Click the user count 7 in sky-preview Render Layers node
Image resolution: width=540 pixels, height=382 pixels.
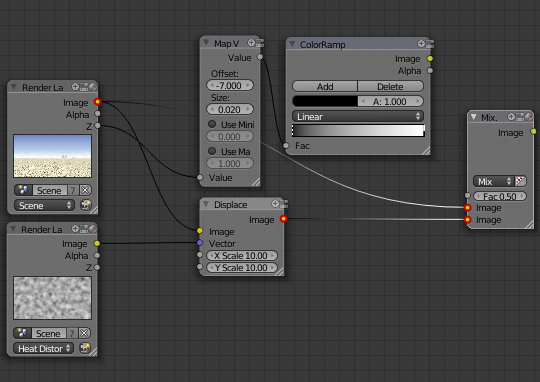73,190
